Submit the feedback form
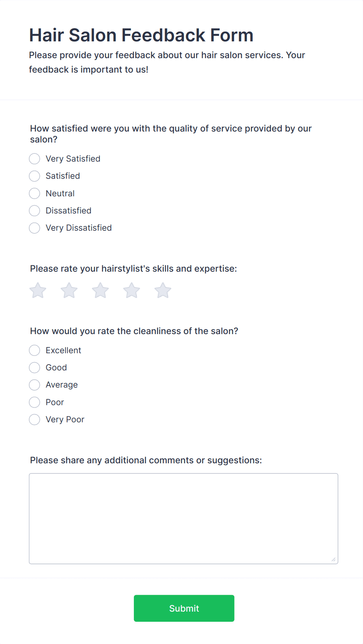Image resolution: width=363 pixels, height=644 pixels. [184, 608]
